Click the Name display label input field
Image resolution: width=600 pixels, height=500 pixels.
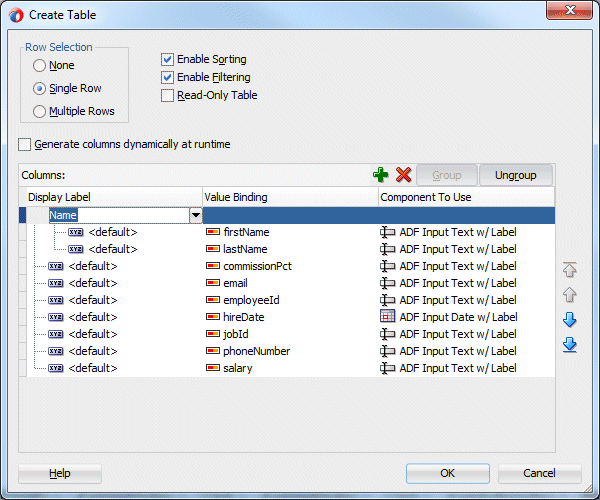(119, 215)
